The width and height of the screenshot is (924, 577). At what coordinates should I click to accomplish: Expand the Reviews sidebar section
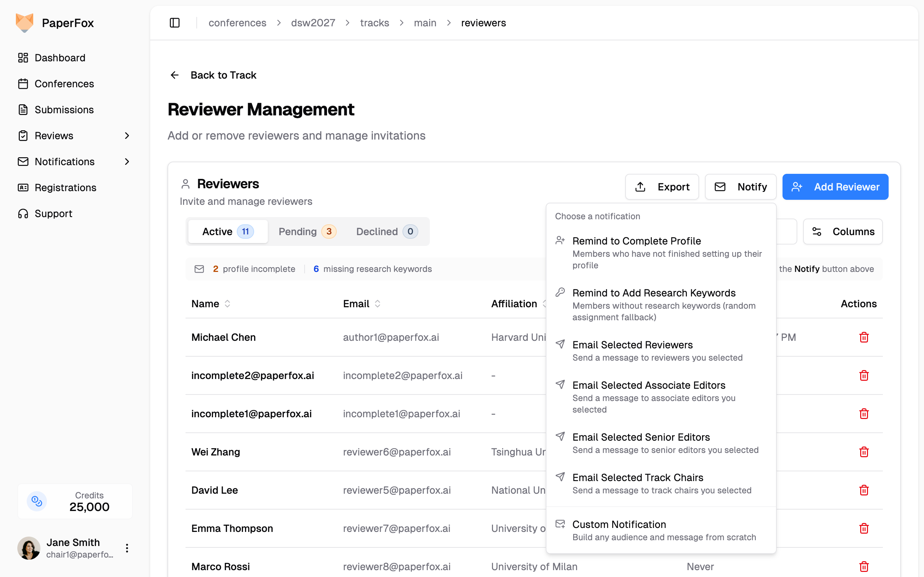127,136
